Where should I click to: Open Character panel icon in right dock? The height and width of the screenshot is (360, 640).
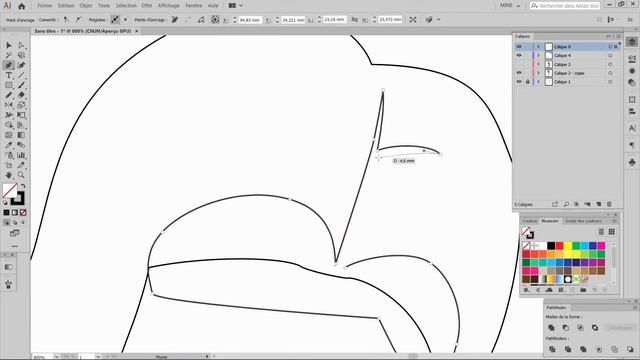coord(632,128)
